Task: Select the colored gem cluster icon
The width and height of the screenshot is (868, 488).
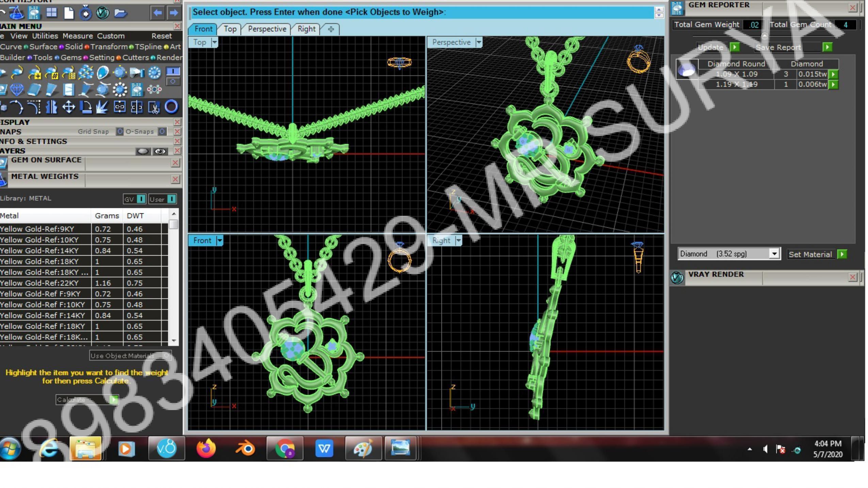Action: pyautogui.click(x=154, y=90)
